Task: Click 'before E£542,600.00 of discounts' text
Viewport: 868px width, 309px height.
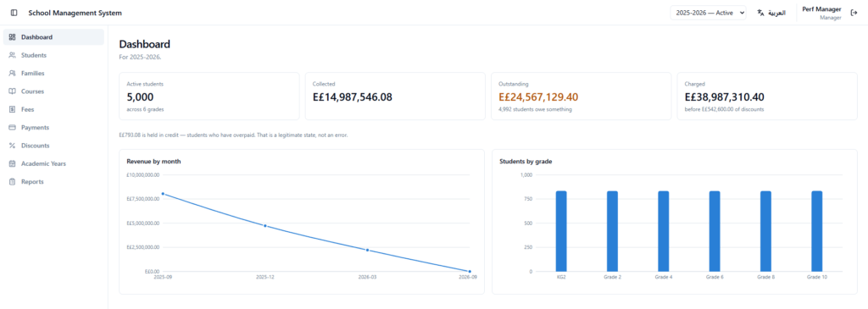Action: (724, 109)
